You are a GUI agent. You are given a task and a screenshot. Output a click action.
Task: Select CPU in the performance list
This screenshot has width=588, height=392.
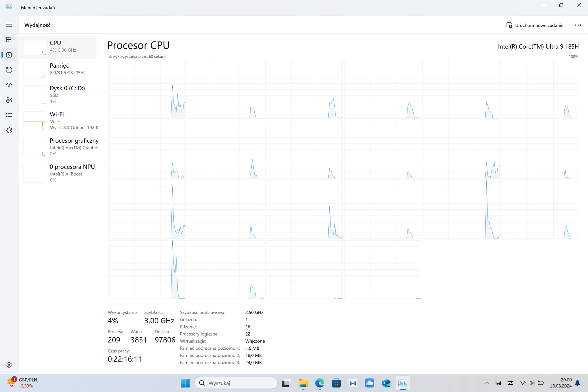click(58, 48)
